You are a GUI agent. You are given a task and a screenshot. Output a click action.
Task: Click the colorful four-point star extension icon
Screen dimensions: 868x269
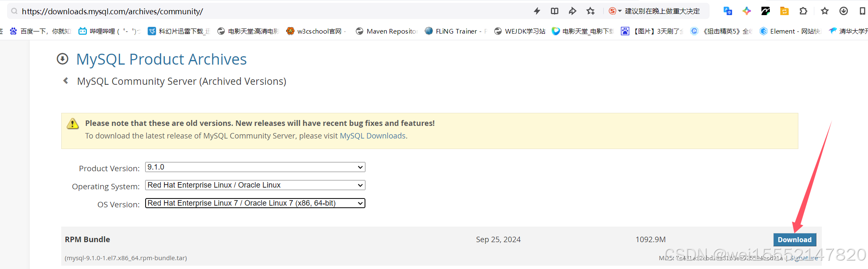coord(747,11)
